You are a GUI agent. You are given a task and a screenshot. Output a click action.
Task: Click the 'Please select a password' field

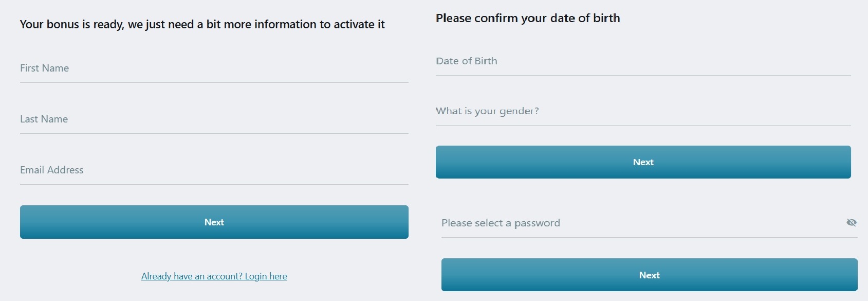click(637, 223)
